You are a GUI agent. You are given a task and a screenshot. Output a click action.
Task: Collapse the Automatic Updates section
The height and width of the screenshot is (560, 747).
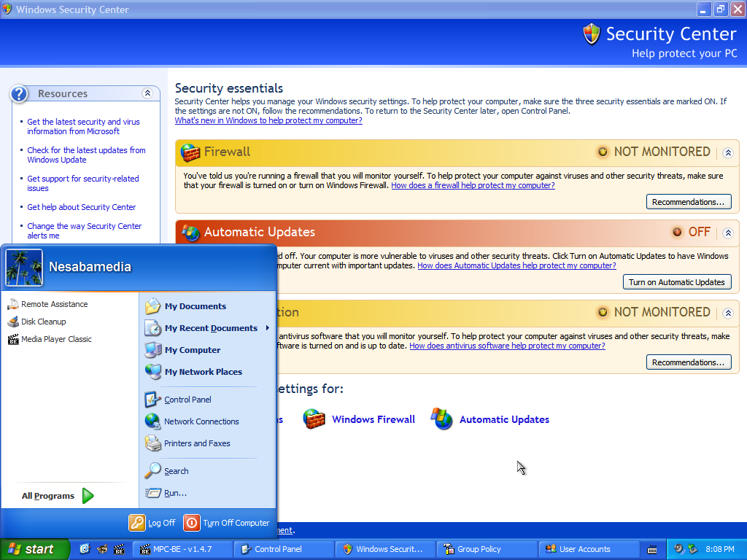[727, 233]
